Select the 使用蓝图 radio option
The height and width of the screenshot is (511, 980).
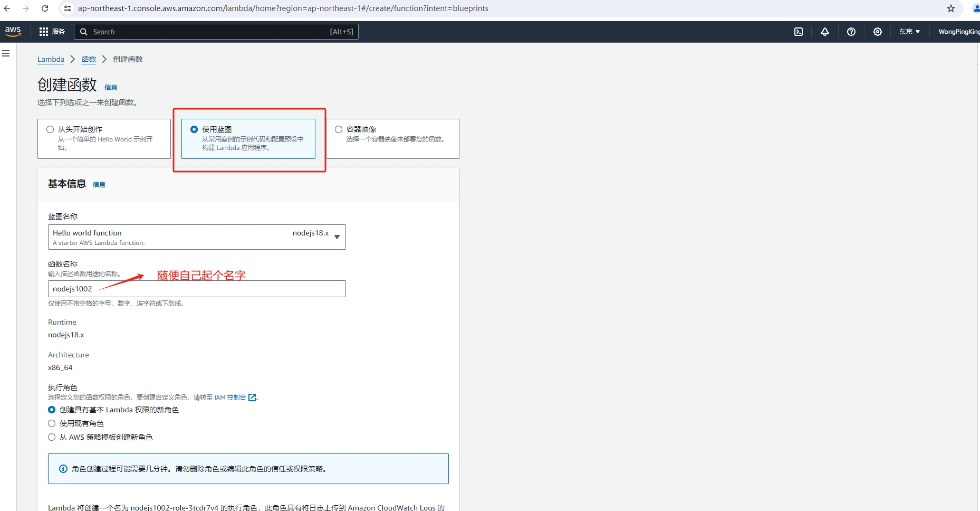pyautogui.click(x=194, y=129)
